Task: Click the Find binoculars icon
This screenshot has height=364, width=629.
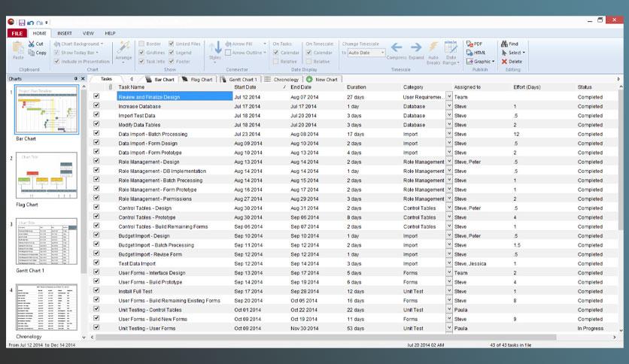Action: point(504,44)
